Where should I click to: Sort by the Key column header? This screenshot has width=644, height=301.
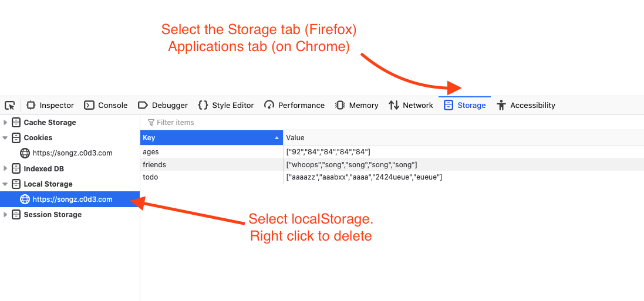(211, 138)
